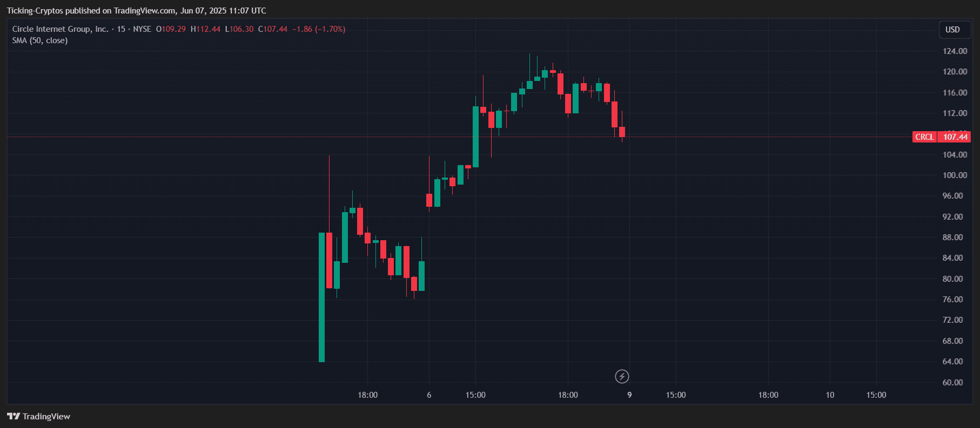980x428 pixels.
Task: Click the −1.86 (−1.70%) change value
Action: [x=319, y=29]
